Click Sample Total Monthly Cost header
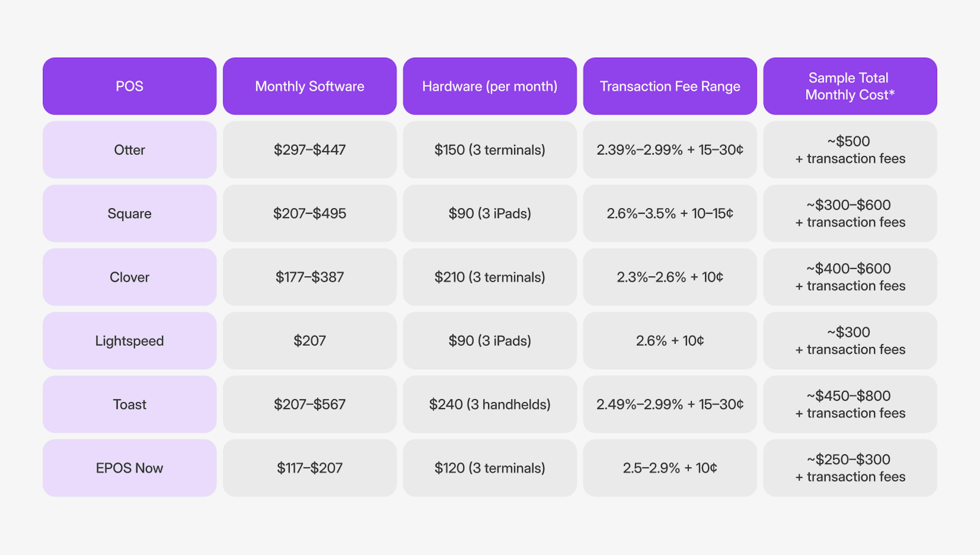 [x=850, y=86]
